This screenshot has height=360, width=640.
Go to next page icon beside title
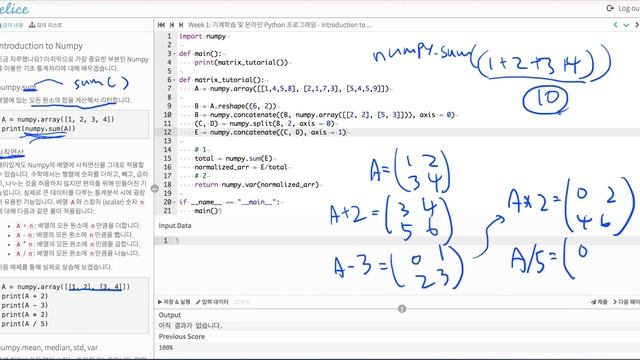point(181,25)
